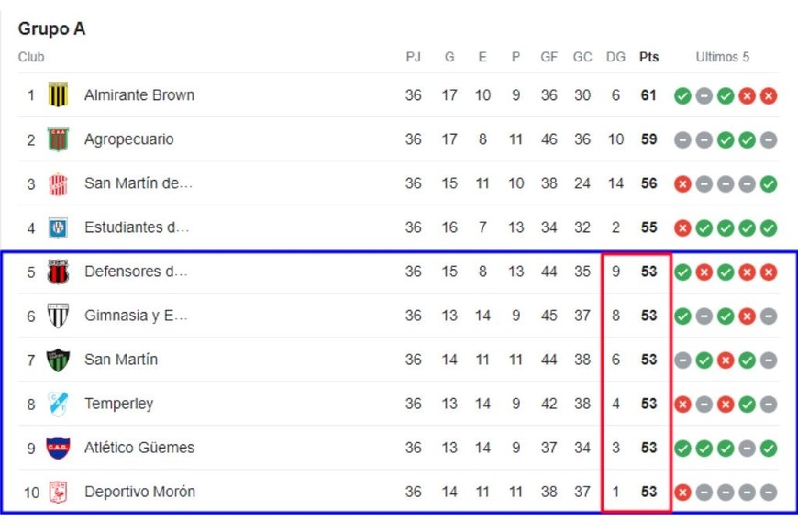Click the Gimnasia y E… club crest
This screenshot has height=532, width=798.
tap(58, 316)
